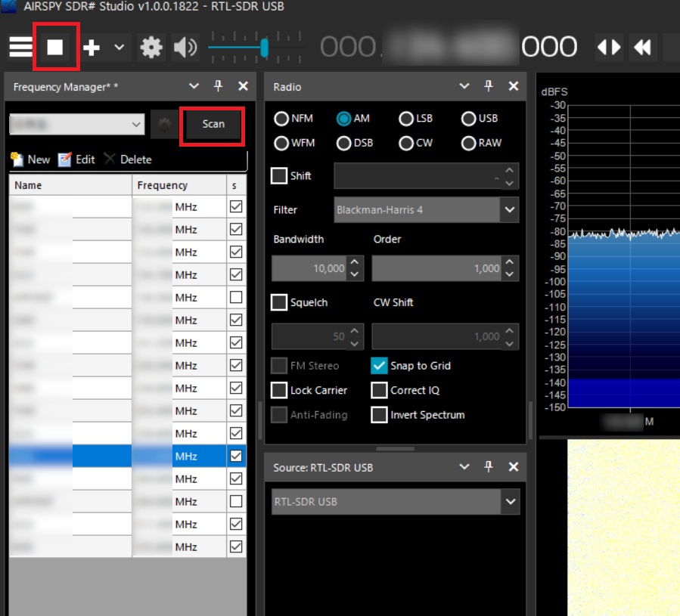Select CW demodulation mode
Screen dimensions: 680x616
[406, 143]
